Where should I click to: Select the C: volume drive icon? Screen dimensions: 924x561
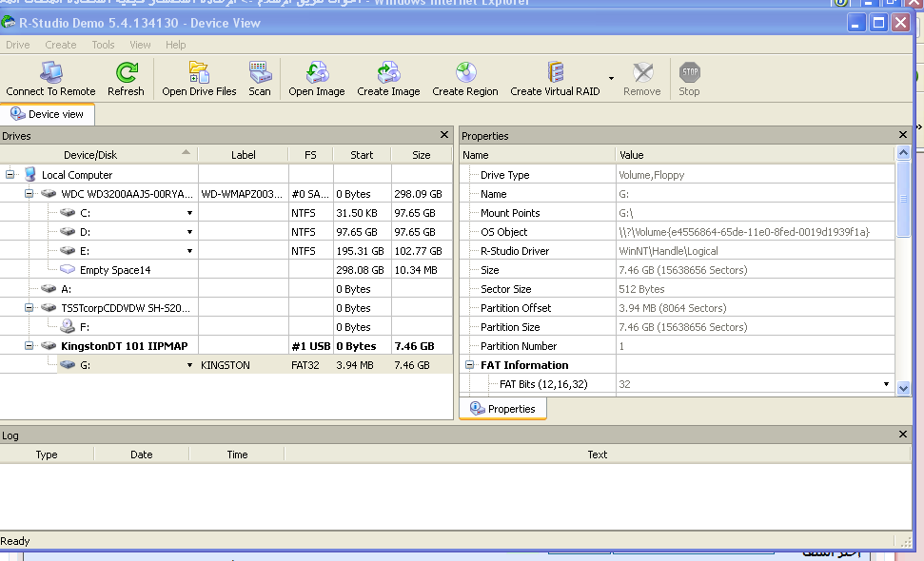[x=68, y=212]
